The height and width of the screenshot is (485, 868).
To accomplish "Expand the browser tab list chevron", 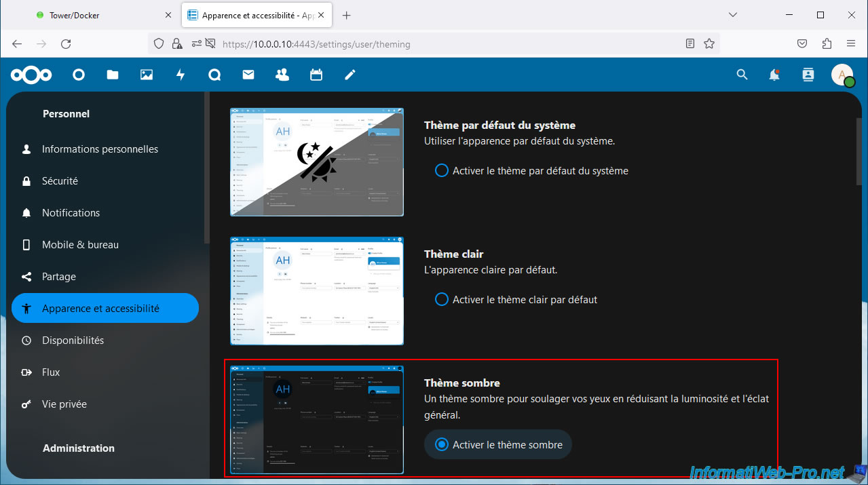I will (x=732, y=15).
